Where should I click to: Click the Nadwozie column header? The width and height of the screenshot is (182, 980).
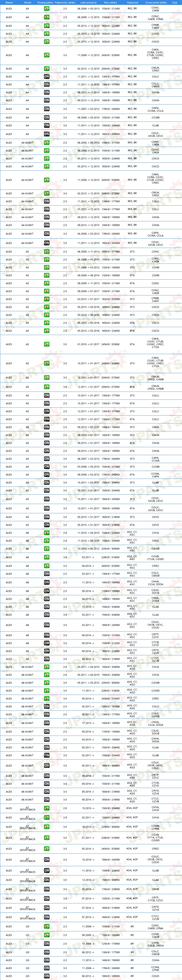pyautogui.click(x=132, y=2)
